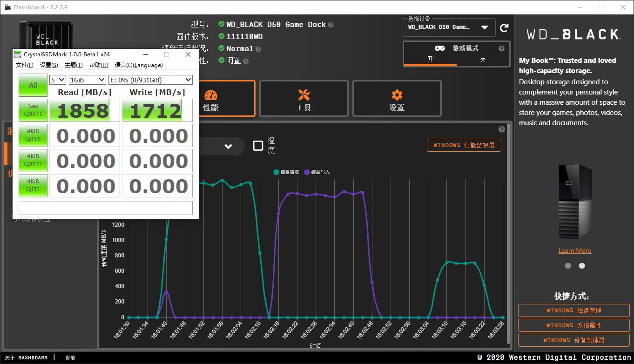The image size is (634, 364).
Task: Click the wrench tools icon
Action: pos(304,95)
